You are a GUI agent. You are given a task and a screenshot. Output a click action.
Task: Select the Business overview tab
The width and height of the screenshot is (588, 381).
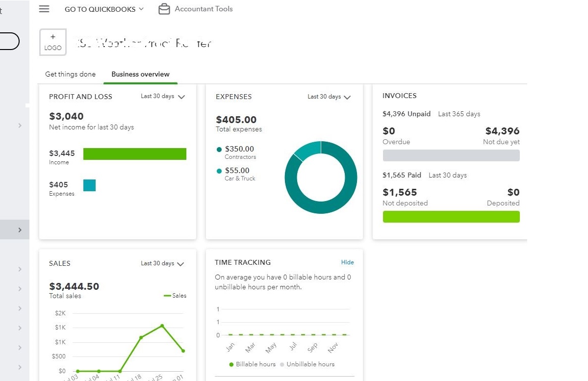[x=140, y=74]
